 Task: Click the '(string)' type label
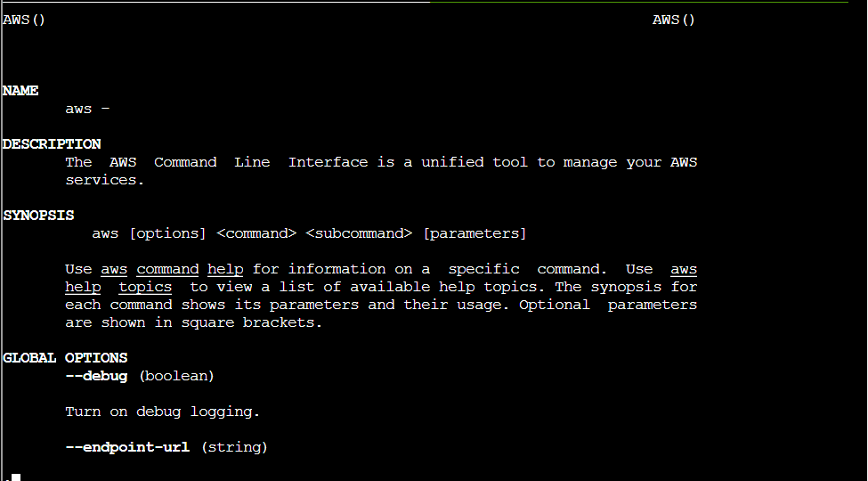(x=234, y=447)
